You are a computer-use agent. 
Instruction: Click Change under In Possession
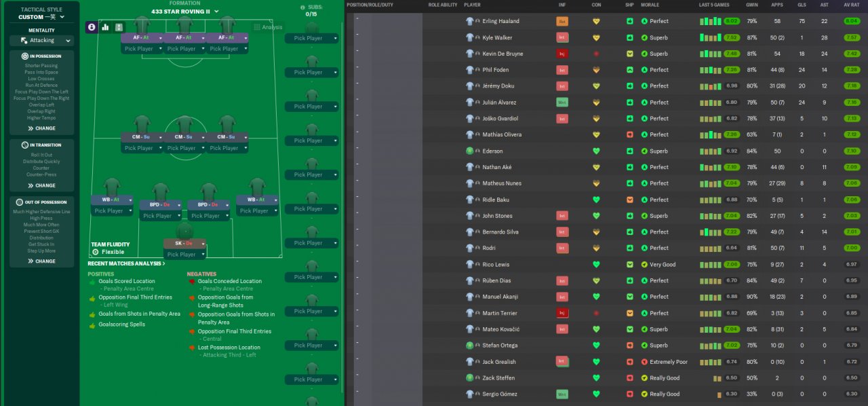coord(41,128)
